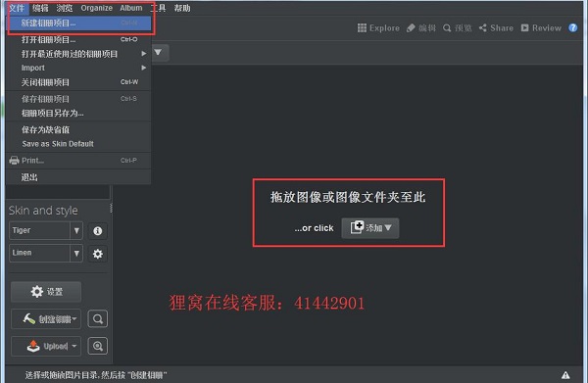Click the dropdown arrow below the toolbar
Image resolution: width=588 pixels, height=383 pixels.
158,52
